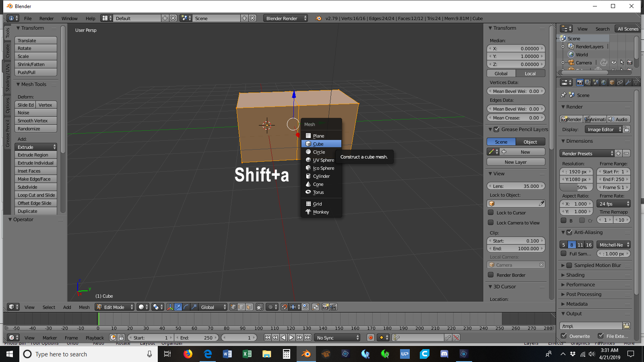Open the Render Presets dropdown
Image resolution: width=644 pixels, height=362 pixels.
pyautogui.click(x=587, y=153)
